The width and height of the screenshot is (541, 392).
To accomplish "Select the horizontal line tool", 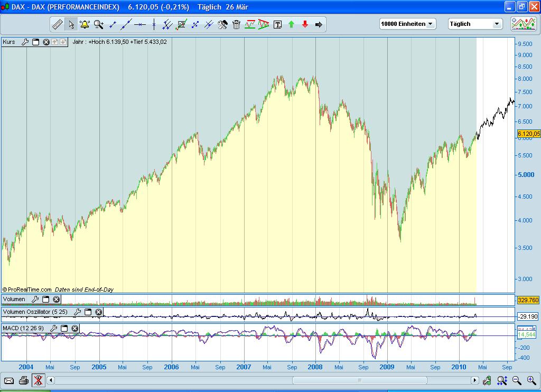I will coord(140,24).
